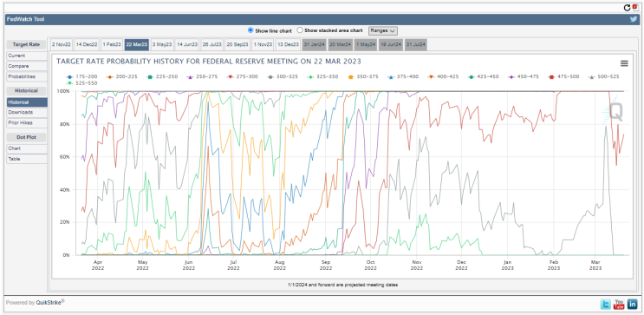Open the Ranges dropdown
644x315 pixels.
tap(383, 31)
